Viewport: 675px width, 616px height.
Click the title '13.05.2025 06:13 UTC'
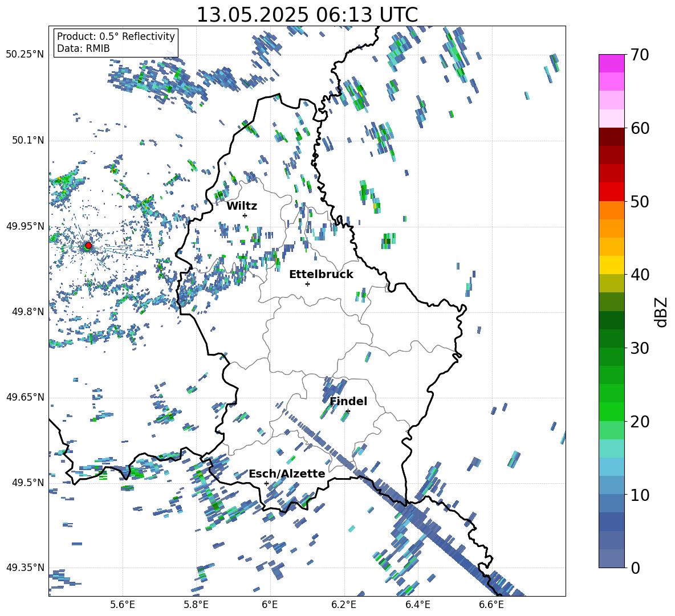pyautogui.click(x=307, y=15)
